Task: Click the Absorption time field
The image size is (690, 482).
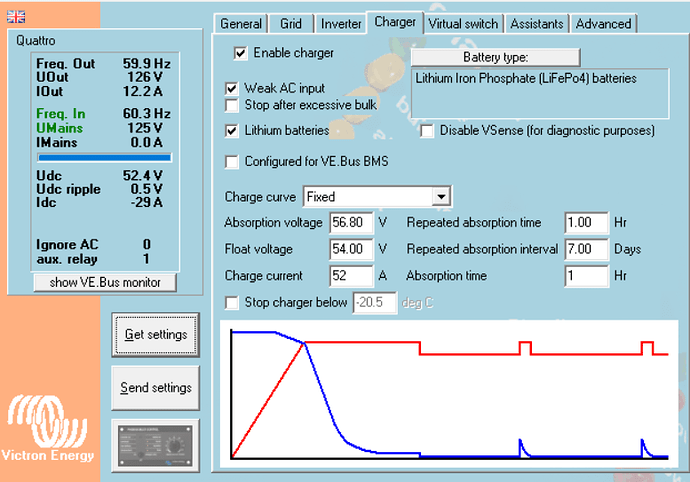Action: pos(587,276)
